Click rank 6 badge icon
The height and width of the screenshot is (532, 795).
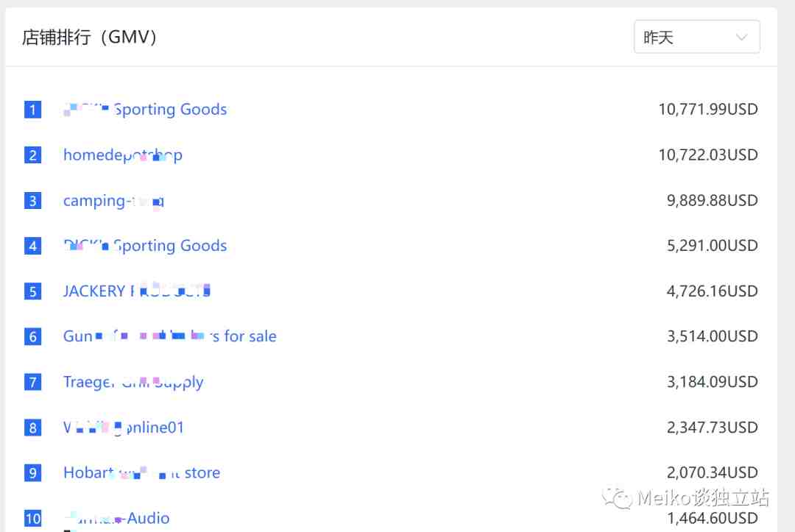[x=32, y=337]
